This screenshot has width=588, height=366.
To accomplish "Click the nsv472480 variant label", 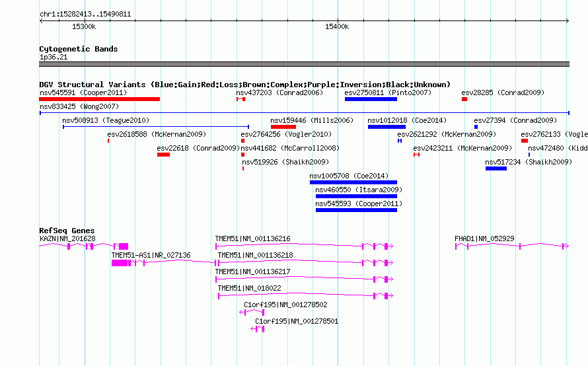I will pos(558,148).
